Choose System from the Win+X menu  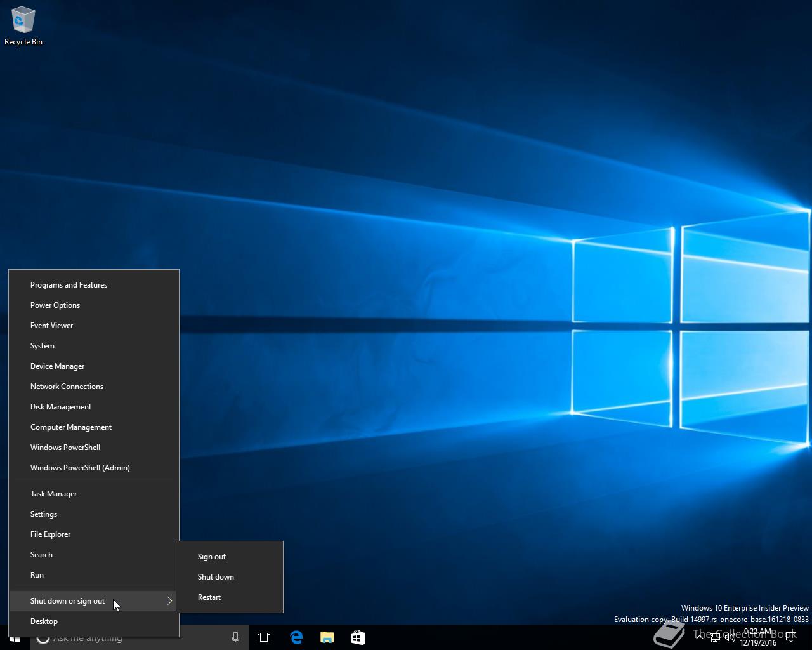94,346
